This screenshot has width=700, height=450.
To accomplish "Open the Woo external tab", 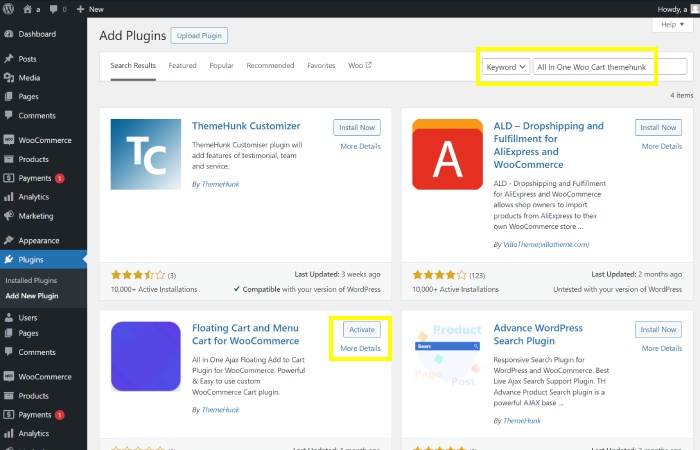I will coord(360,66).
